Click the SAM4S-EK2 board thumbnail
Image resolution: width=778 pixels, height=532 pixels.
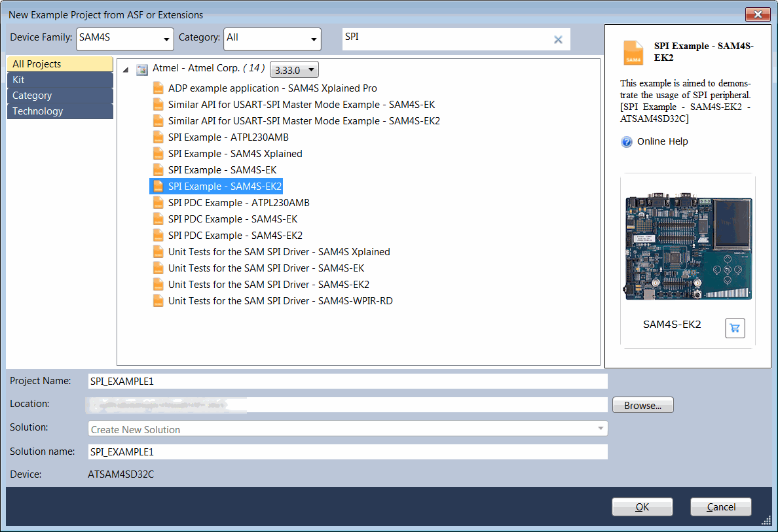click(x=688, y=247)
